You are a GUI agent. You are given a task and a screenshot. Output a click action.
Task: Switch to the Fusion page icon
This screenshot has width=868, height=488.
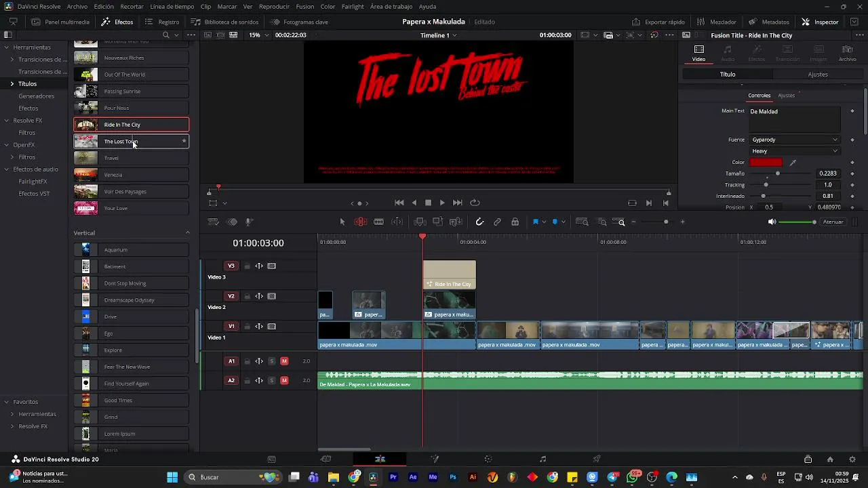coord(434,460)
